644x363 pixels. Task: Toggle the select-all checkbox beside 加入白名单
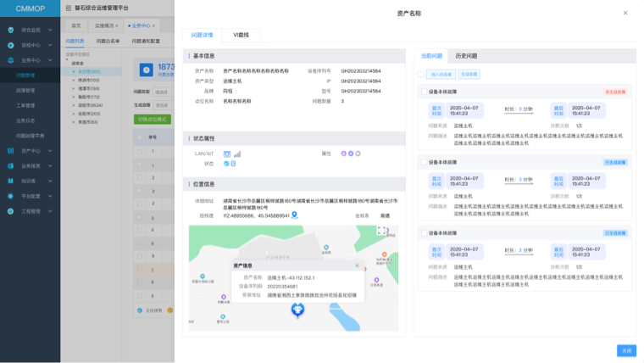tap(421, 75)
